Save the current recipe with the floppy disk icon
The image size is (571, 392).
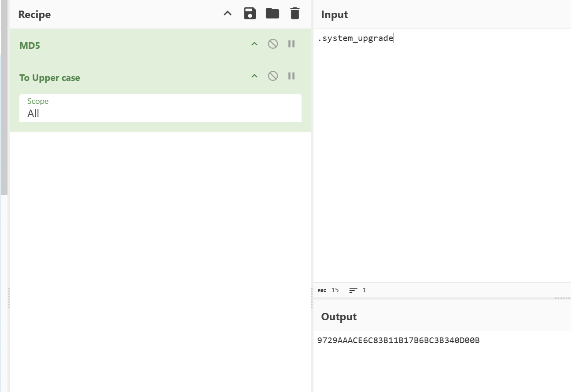click(250, 14)
